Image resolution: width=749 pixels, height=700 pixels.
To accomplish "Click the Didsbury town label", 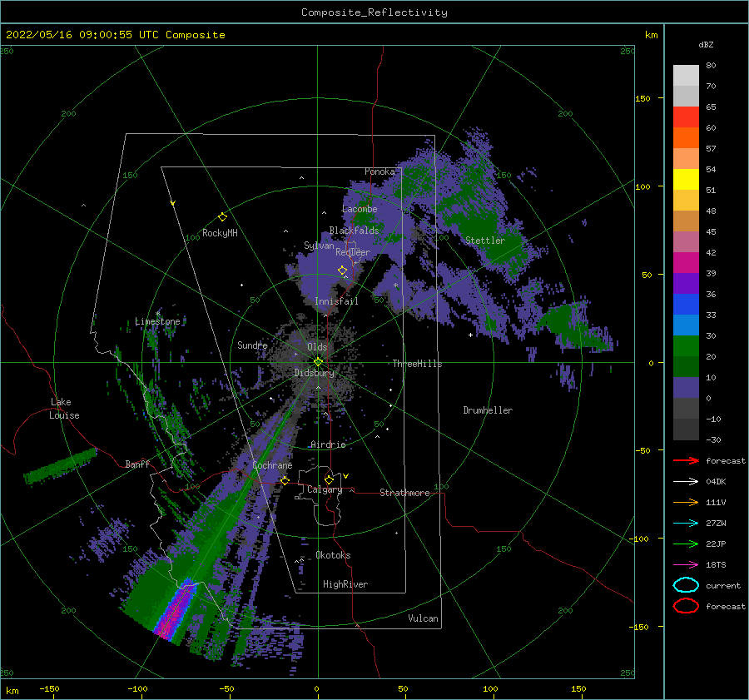I will click(x=315, y=373).
